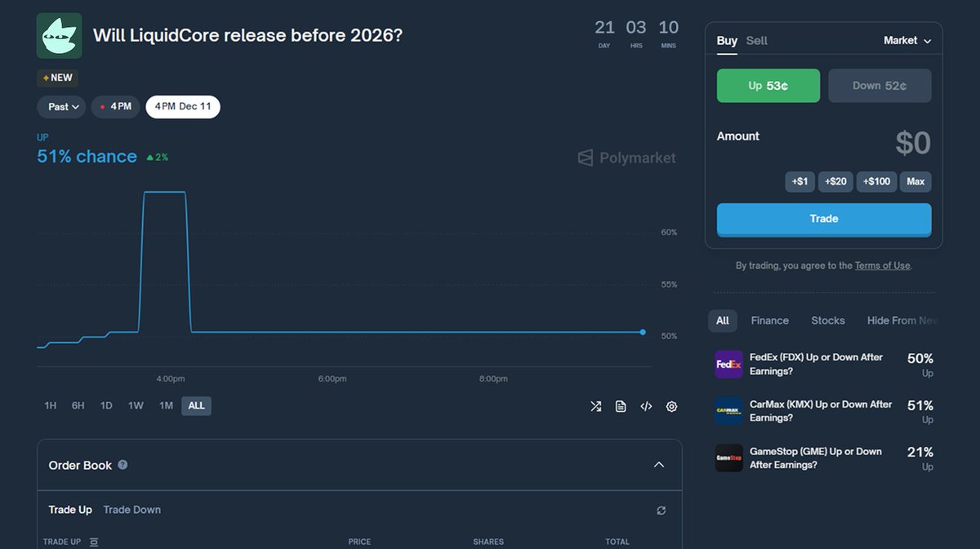The image size is (980, 549).
Task: Open the embed code icon
Action: pos(646,406)
